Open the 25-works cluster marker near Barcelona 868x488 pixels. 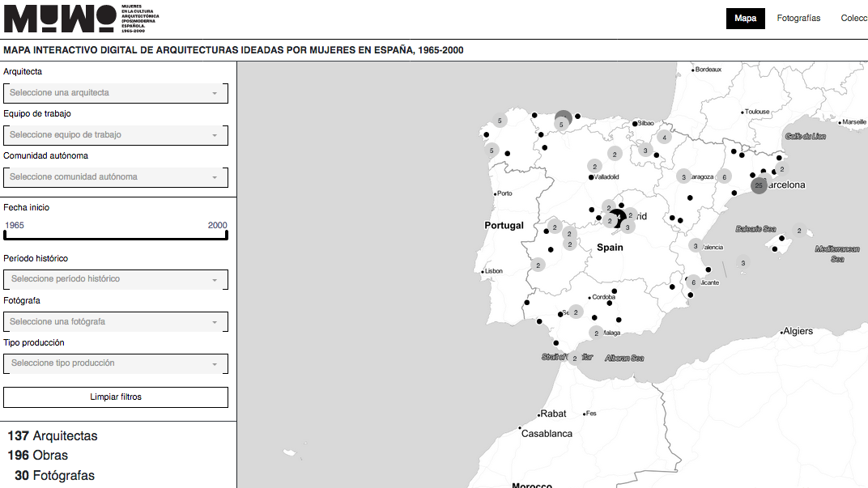(759, 185)
